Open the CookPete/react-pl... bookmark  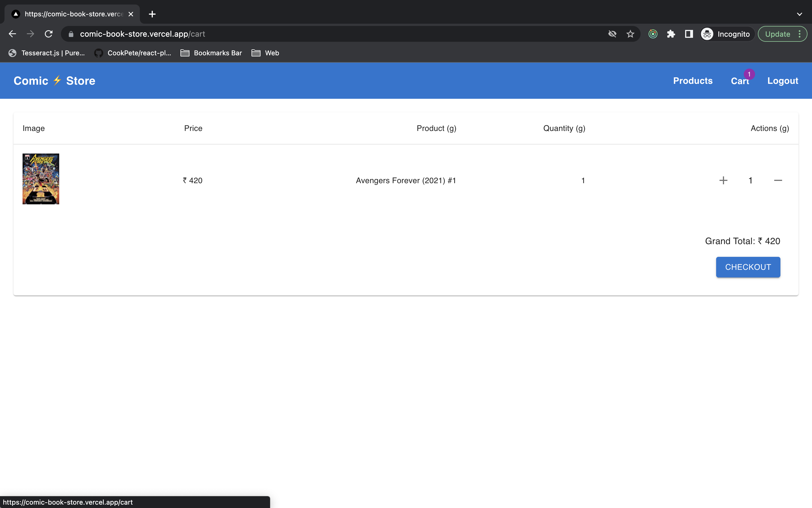pos(133,53)
